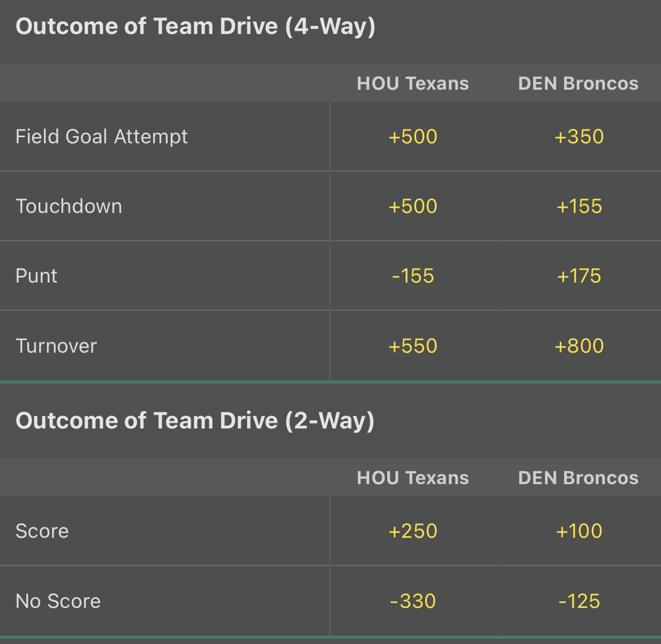Choose Texans Punt at -155
This screenshot has height=644, width=661.
point(412,276)
